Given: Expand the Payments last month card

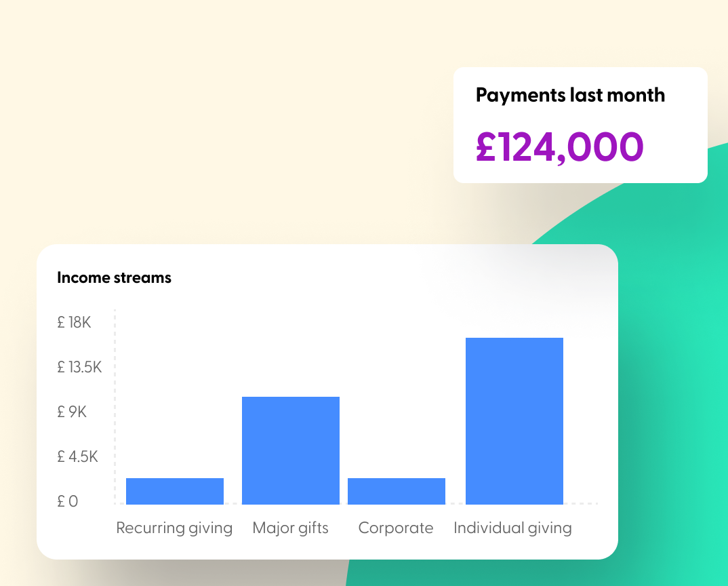Looking at the screenshot, I should coord(580,125).
